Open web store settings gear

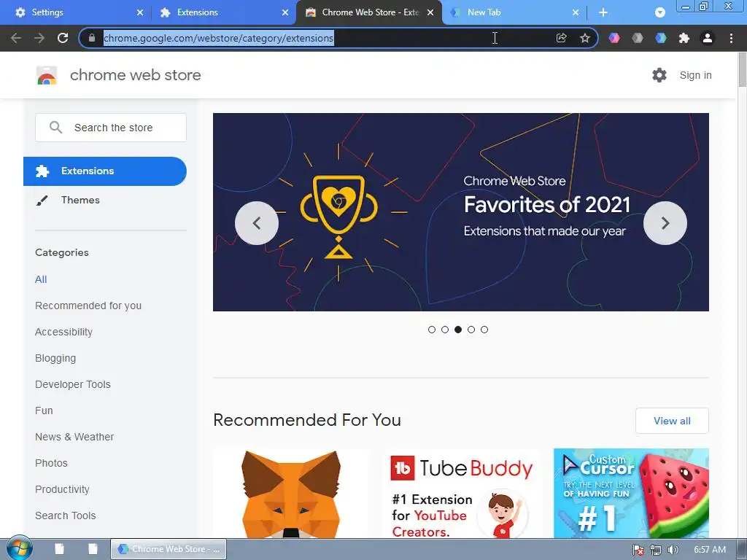tap(659, 75)
